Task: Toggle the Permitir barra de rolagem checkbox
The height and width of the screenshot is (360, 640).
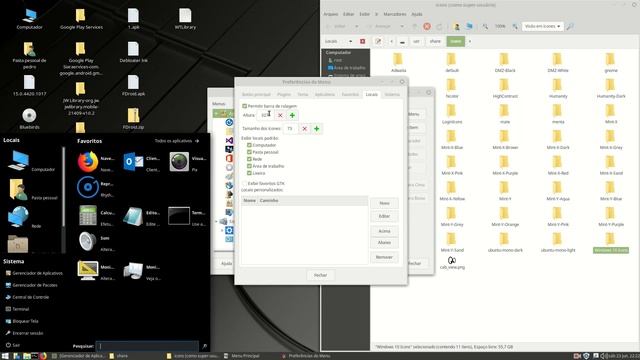Action: point(244,106)
